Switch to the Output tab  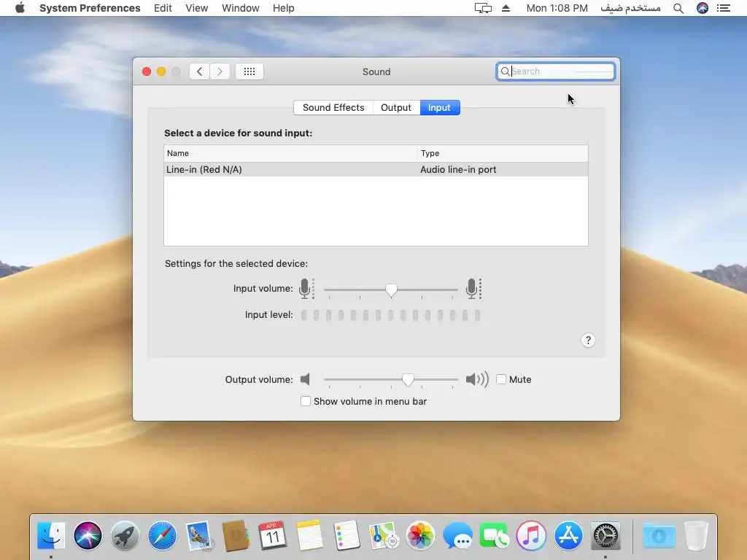tap(396, 108)
